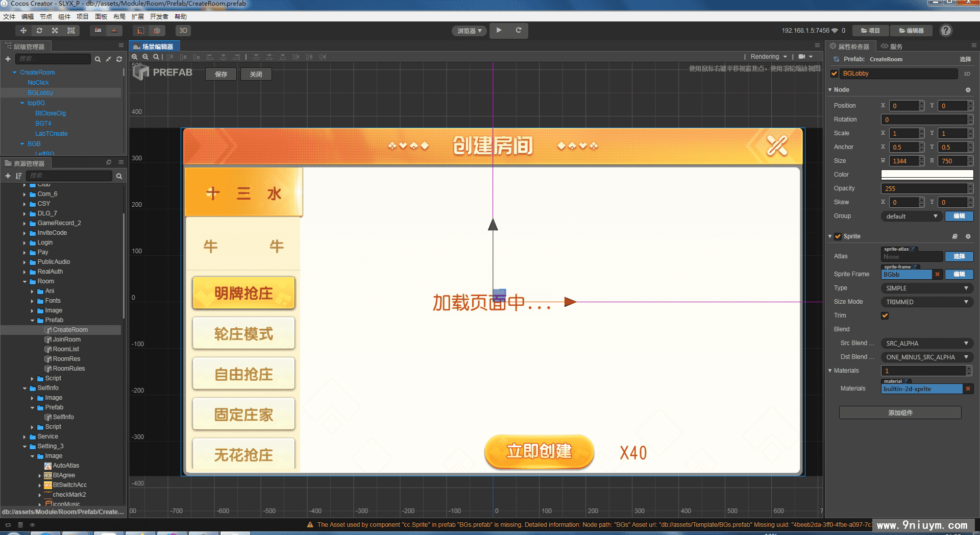This screenshot has width=980, height=535.
Task: Disable the Sprite component checkbox
Action: (x=838, y=236)
